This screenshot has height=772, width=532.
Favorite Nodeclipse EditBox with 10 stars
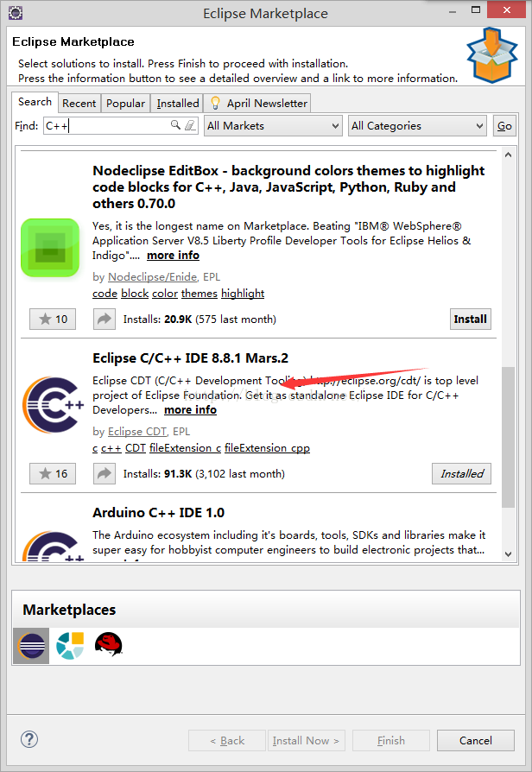pyautogui.click(x=53, y=319)
